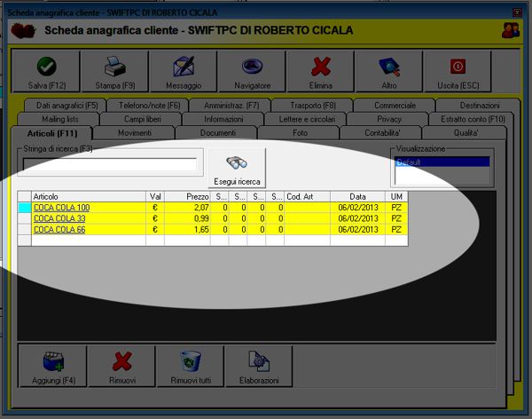
Task: Click the row selector of COCA COLA 33
Action: [25, 218]
